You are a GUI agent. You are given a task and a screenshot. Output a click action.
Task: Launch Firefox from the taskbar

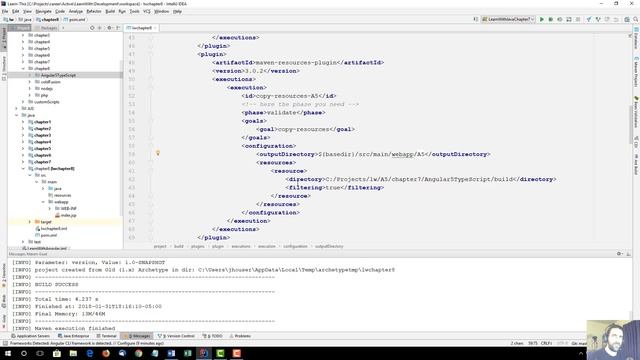pos(106,353)
